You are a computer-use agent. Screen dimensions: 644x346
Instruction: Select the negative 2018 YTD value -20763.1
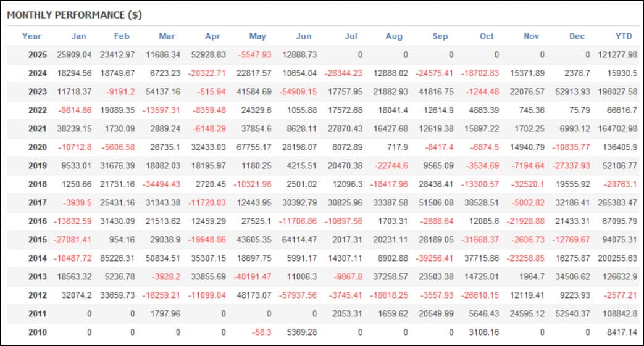[x=620, y=184]
